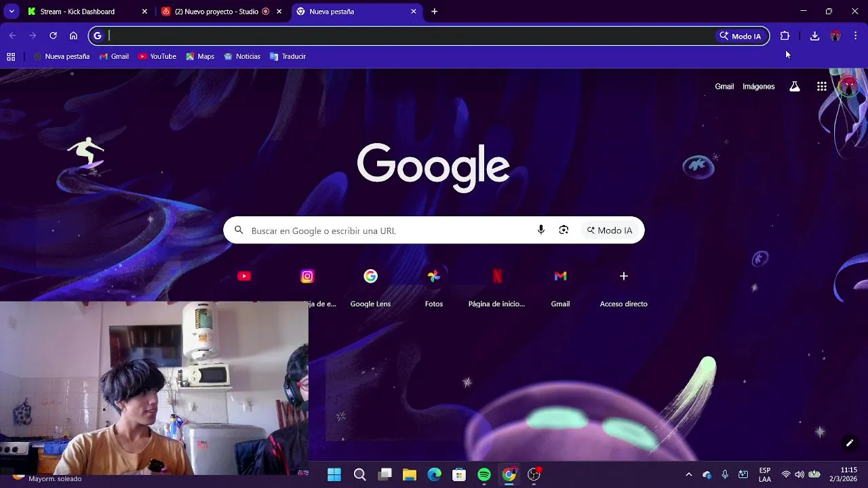Click the microphone icon in system tray
868x488 pixels.
pos(725,474)
